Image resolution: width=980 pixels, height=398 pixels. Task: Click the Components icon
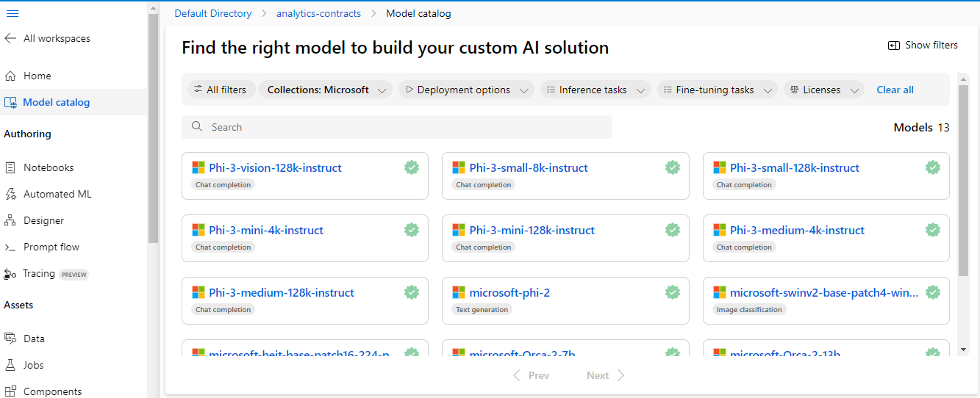pyautogui.click(x=10, y=391)
